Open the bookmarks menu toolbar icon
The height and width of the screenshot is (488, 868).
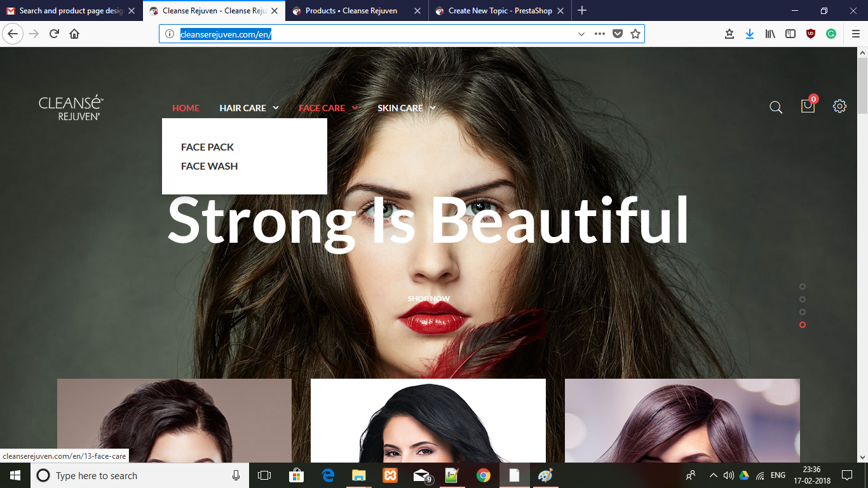tap(729, 34)
